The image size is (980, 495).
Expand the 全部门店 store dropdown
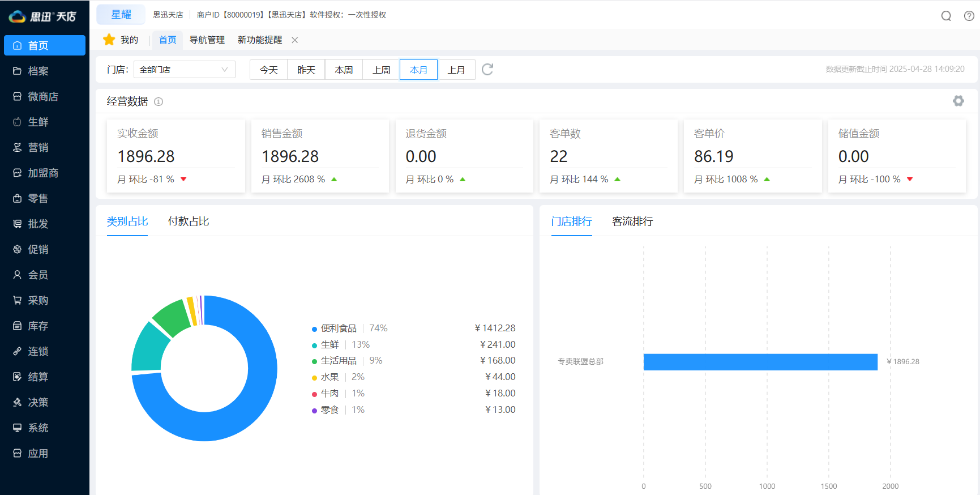pos(184,70)
